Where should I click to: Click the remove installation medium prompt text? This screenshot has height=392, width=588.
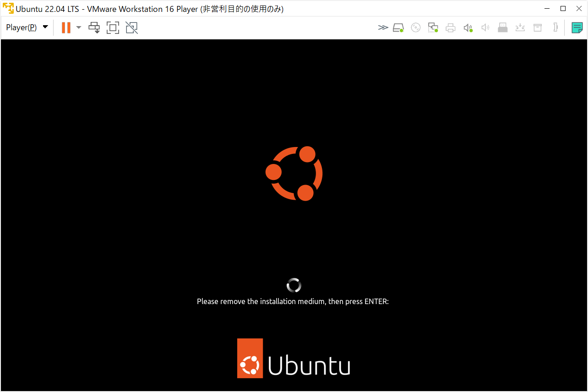(293, 301)
